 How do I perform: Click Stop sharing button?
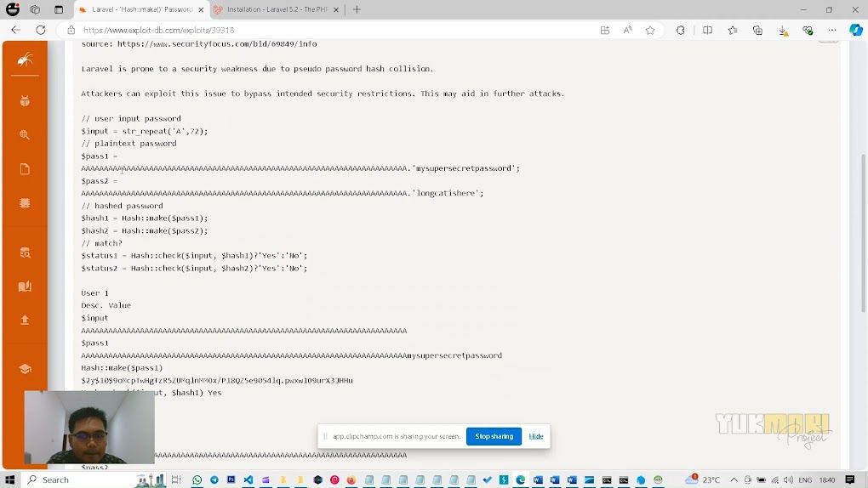(494, 436)
